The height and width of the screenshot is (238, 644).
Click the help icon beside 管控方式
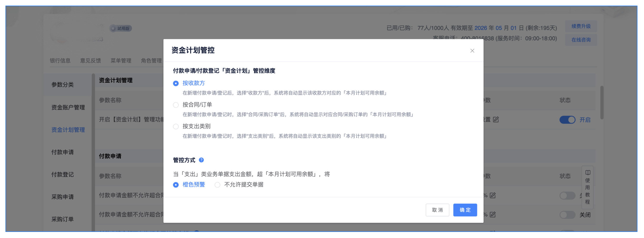point(201,160)
